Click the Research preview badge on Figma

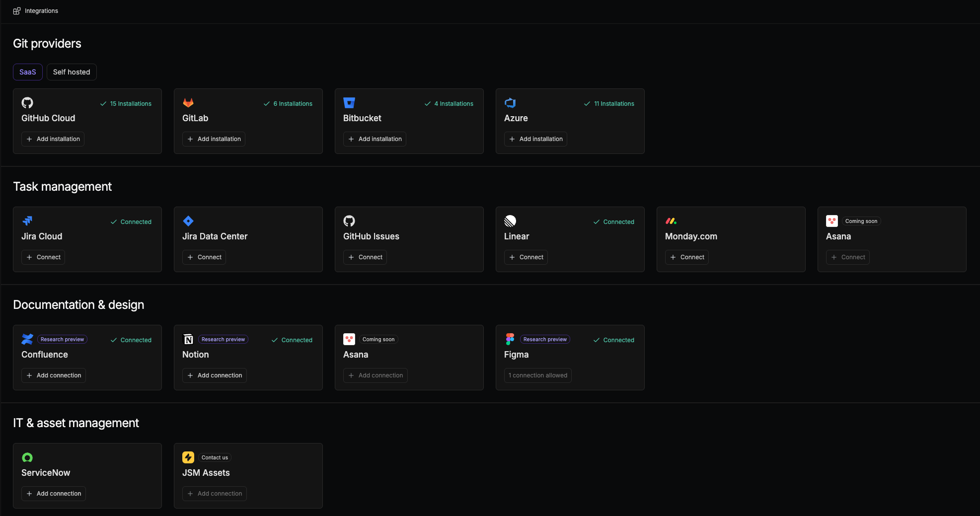(545, 339)
